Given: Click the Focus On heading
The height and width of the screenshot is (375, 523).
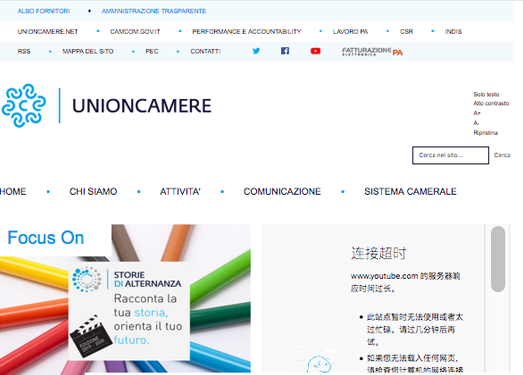Looking at the screenshot, I should point(46,238).
